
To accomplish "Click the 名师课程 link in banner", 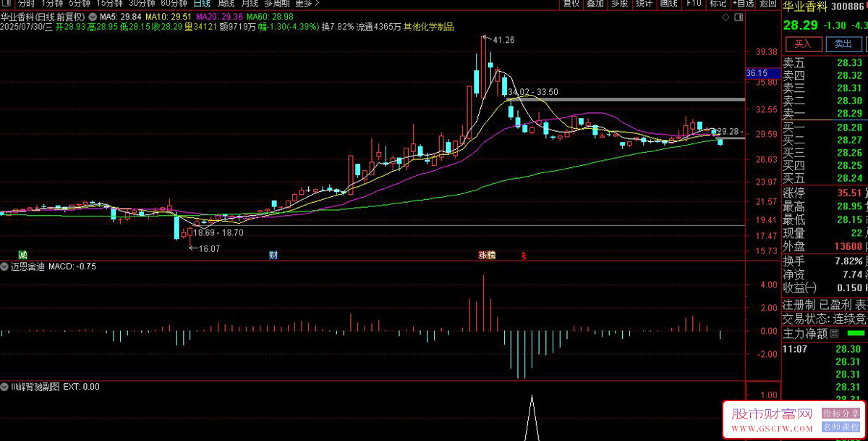I will pos(841,427).
